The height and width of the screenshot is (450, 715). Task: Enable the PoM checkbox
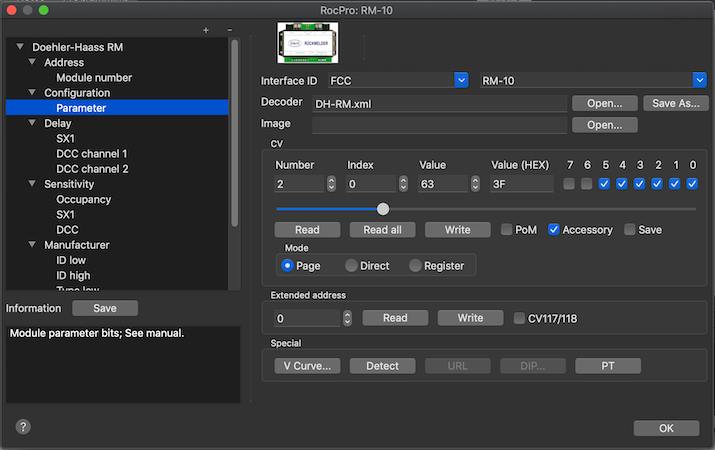(x=507, y=230)
